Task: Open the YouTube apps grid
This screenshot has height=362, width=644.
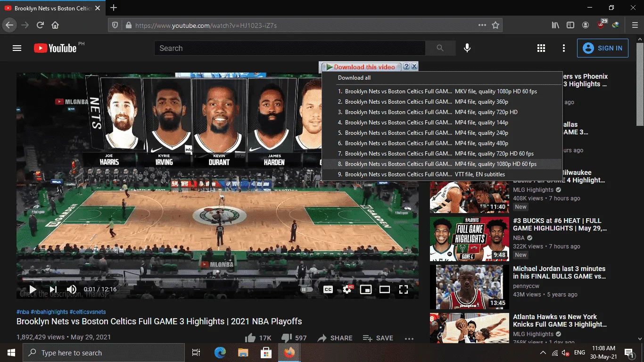Action: click(x=541, y=48)
